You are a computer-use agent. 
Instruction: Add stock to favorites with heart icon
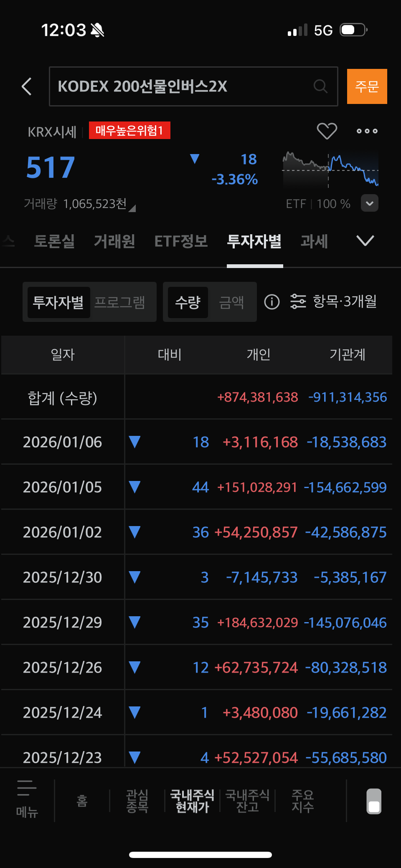327,131
